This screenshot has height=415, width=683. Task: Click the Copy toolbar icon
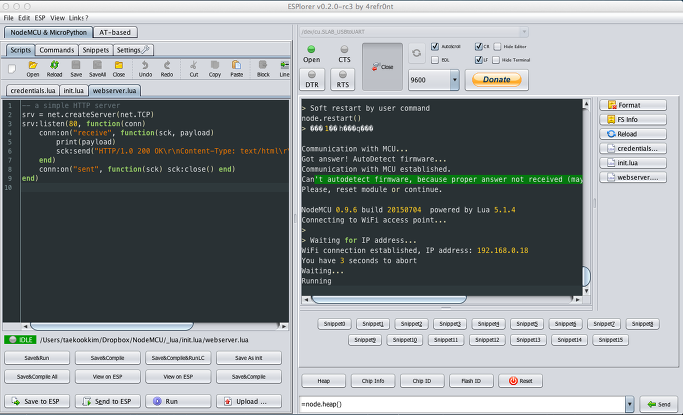coord(214,69)
